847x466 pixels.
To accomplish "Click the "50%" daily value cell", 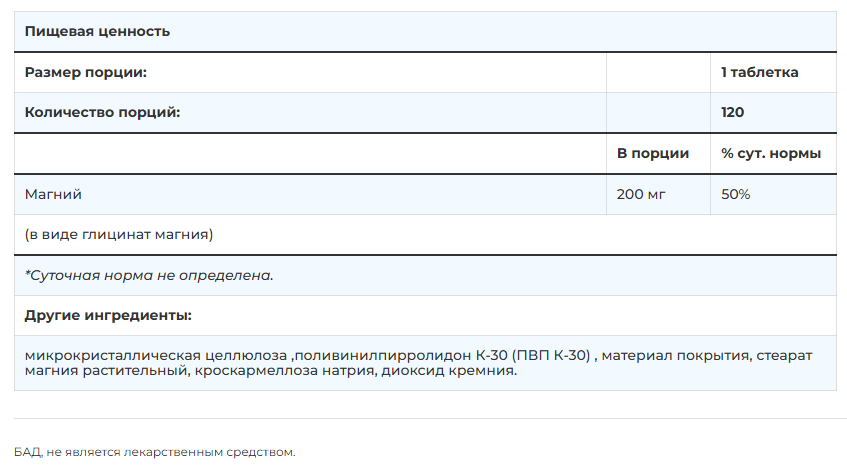I will [x=735, y=194].
